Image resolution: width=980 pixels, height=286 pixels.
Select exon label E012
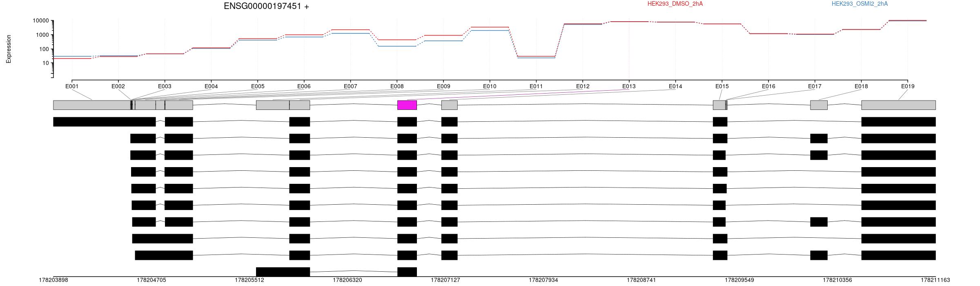coord(583,86)
